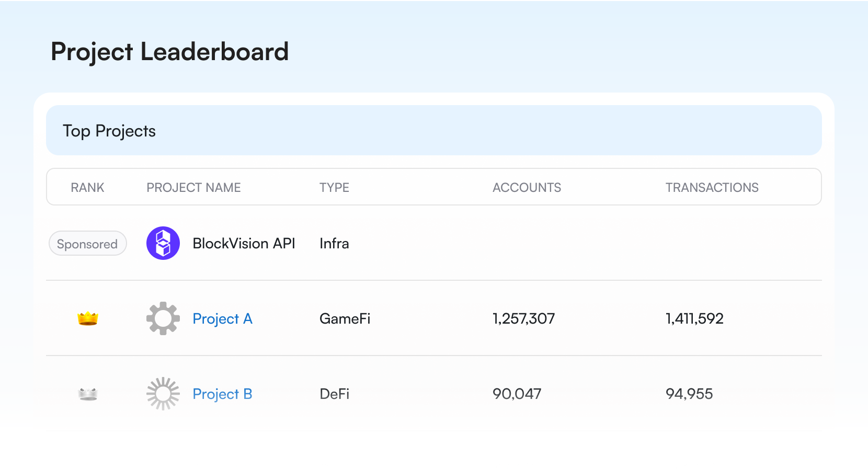Screen dimensions: 868x469
Task: Click the silver crown rank icon
Action: point(88,394)
